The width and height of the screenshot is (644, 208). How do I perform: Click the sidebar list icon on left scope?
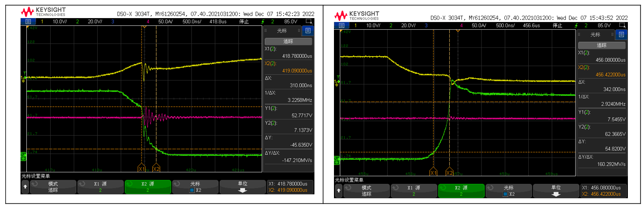coord(307,30)
